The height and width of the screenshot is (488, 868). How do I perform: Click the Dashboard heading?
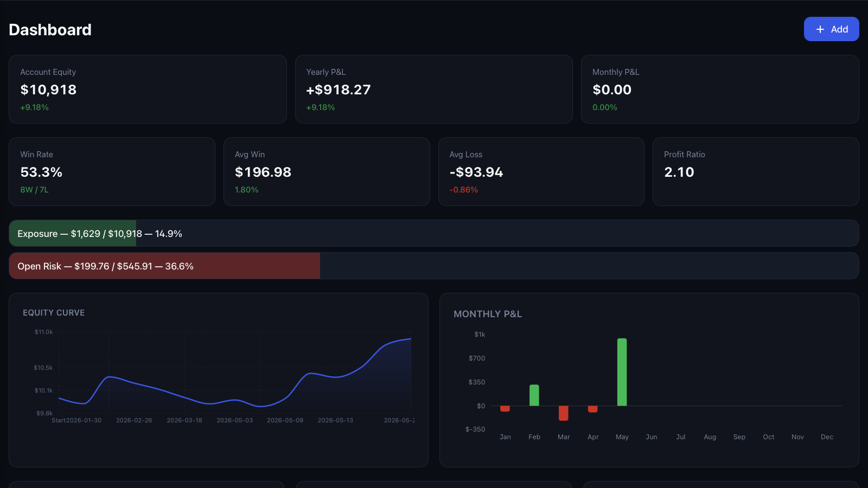click(x=50, y=30)
